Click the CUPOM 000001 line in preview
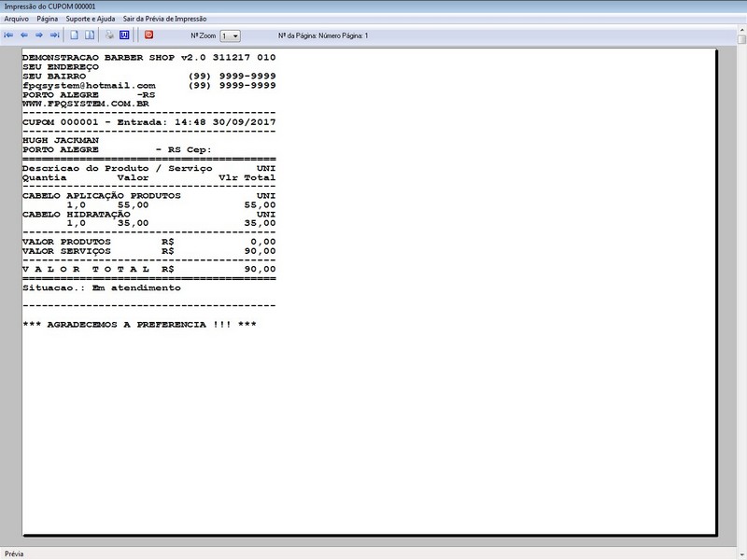The image size is (747, 560). click(149, 122)
